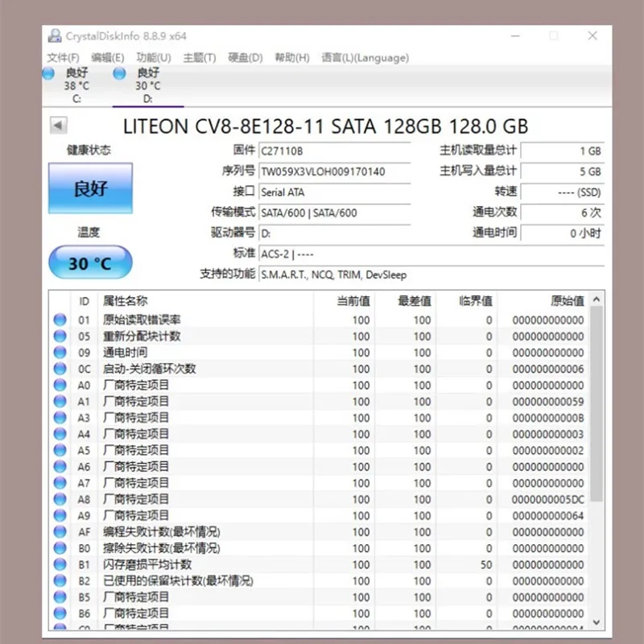Click the status dot beside 闪存磨损平均计数
The width and height of the screenshot is (644, 644).
(59, 564)
